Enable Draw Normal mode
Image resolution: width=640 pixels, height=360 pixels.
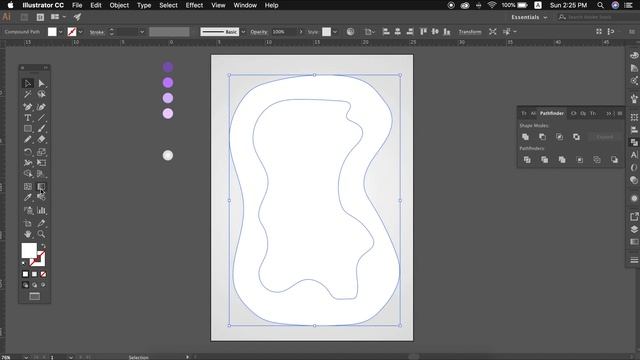pyautogui.click(x=25, y=285)
